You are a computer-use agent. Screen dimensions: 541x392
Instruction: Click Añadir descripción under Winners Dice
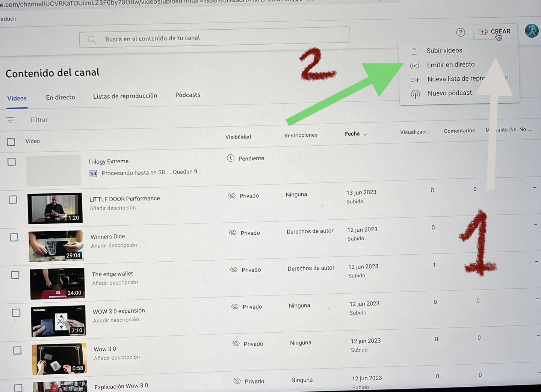114,246
